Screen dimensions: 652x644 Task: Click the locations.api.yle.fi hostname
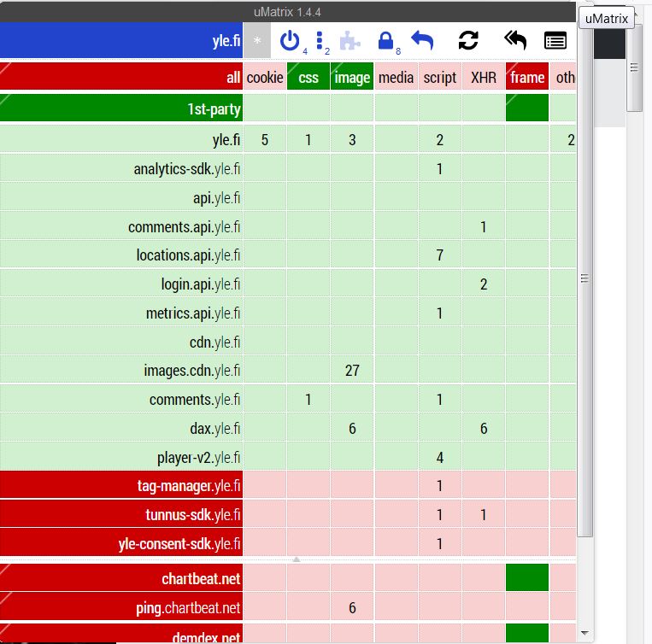121,255
